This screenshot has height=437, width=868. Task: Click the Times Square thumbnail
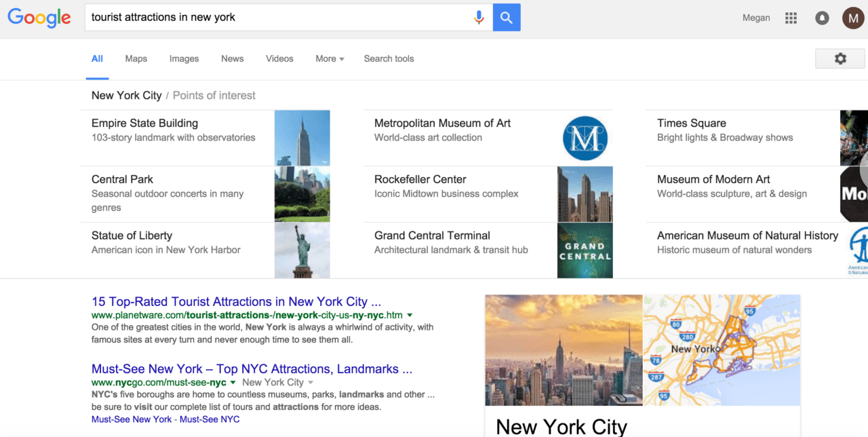(854, 138)
